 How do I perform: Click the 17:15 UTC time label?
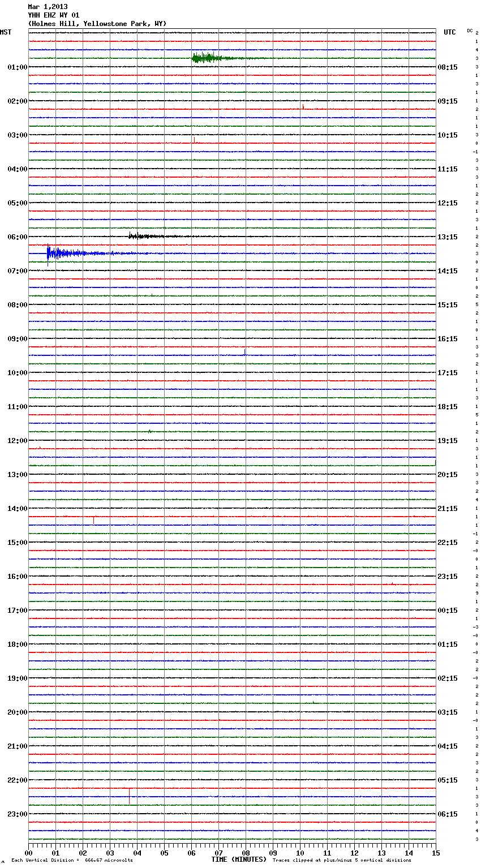click(x=448, y=373)
